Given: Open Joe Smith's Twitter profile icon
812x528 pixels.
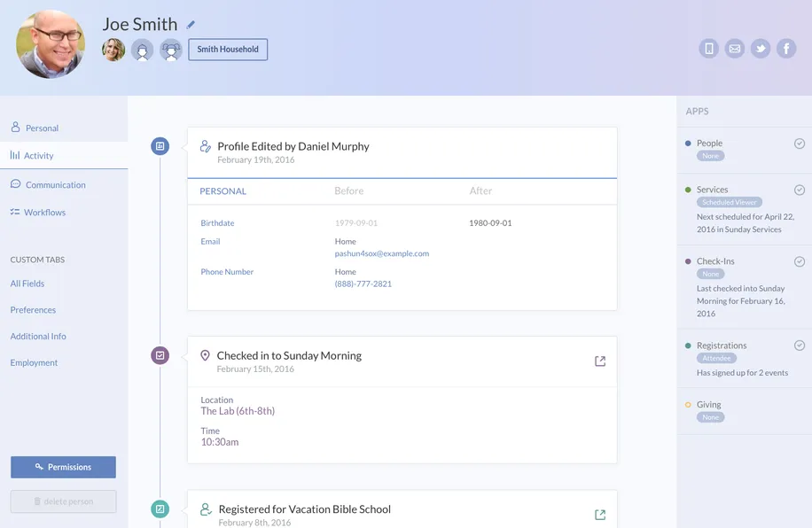Looking at the screenshot, I should tap(761, 49).
